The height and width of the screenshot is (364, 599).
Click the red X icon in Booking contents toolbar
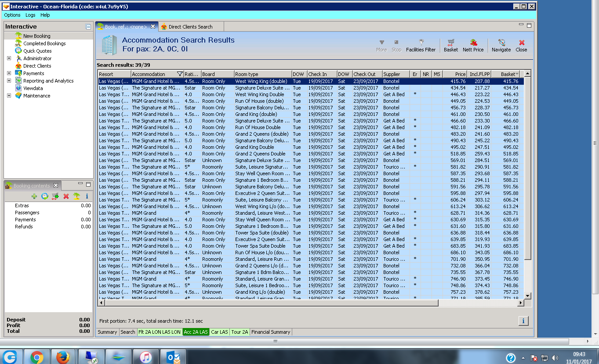66,196
